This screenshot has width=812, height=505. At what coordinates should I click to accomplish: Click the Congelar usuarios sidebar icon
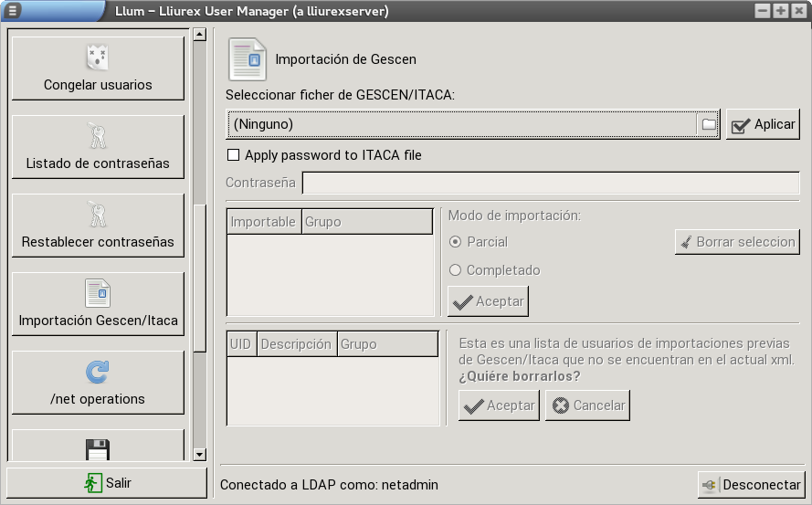tap(97, 58)
